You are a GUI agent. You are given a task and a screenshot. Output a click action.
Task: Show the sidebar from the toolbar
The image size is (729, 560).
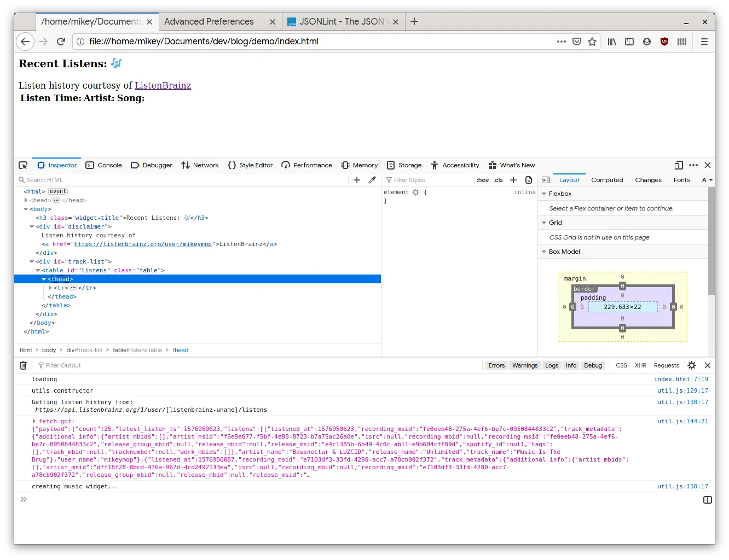click(629, 42)
